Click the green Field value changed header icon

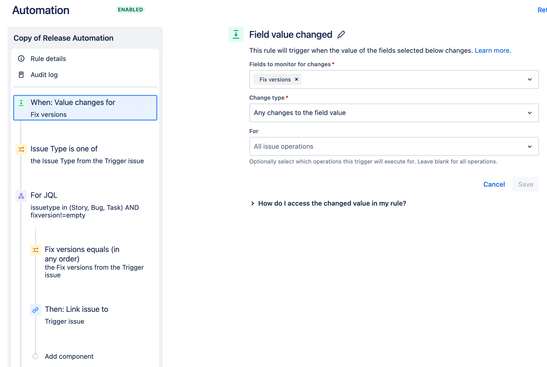pyautogui.click(x=236, y=35)
